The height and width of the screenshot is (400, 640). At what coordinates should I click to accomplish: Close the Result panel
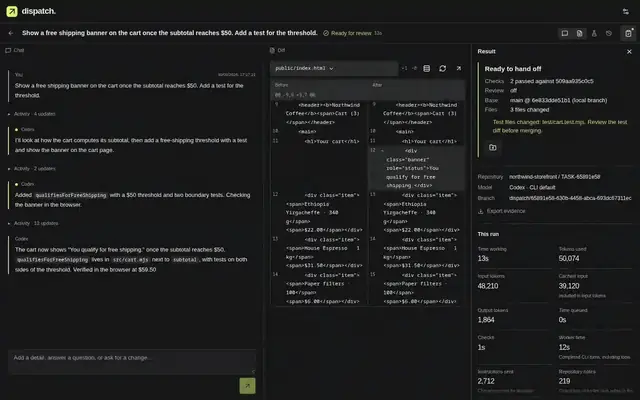[x=629, y=51]
